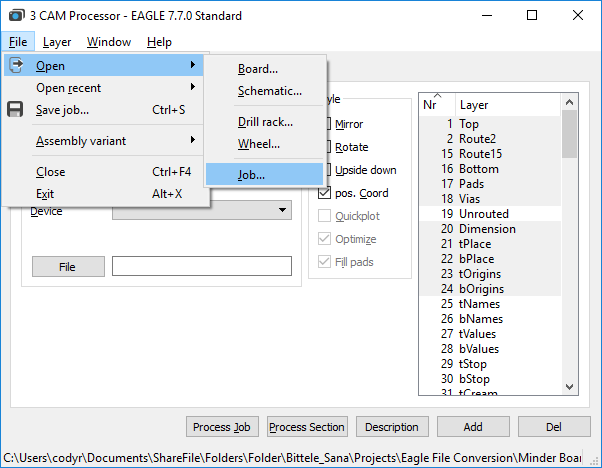Expand the Device dropdown list

(283, 211)
